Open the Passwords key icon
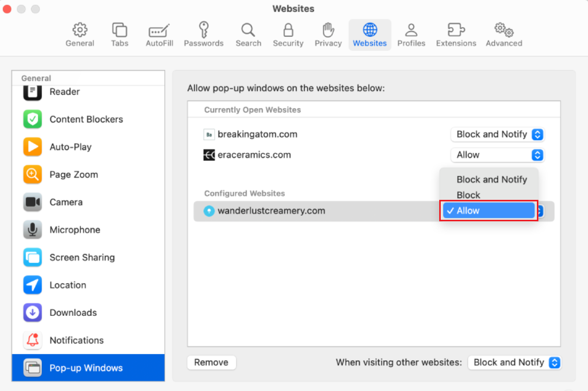The image size is (588, 391). [203, 30]
